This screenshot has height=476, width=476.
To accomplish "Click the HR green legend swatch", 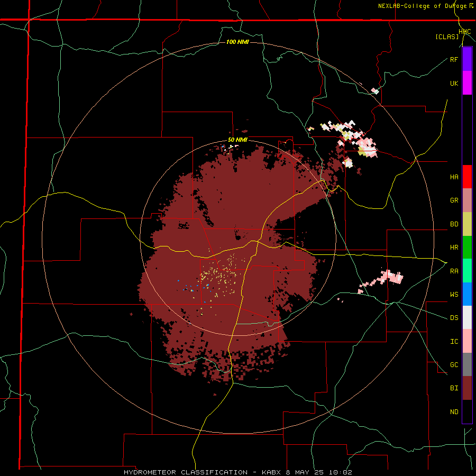I will point(467,248).
